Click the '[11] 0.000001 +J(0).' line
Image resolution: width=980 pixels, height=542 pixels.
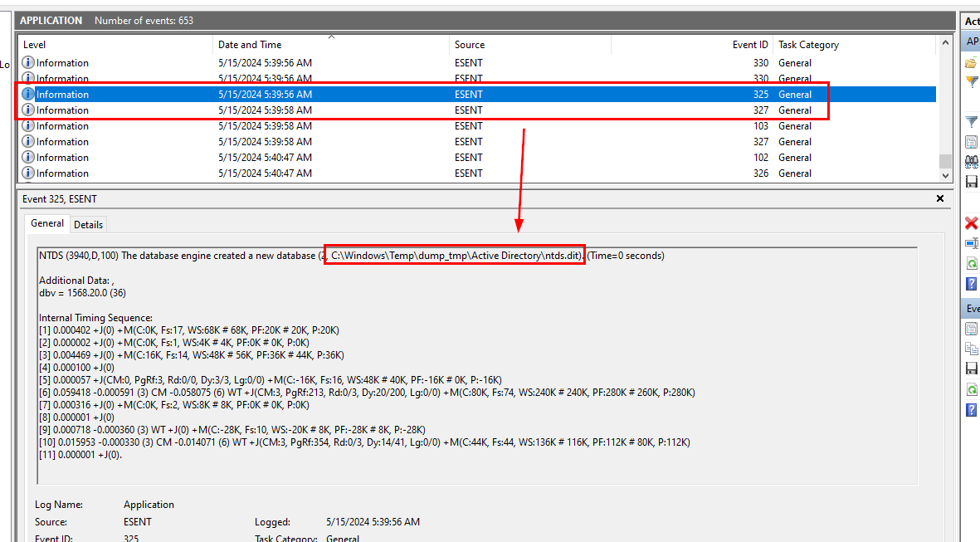click(x=80, y=455)
